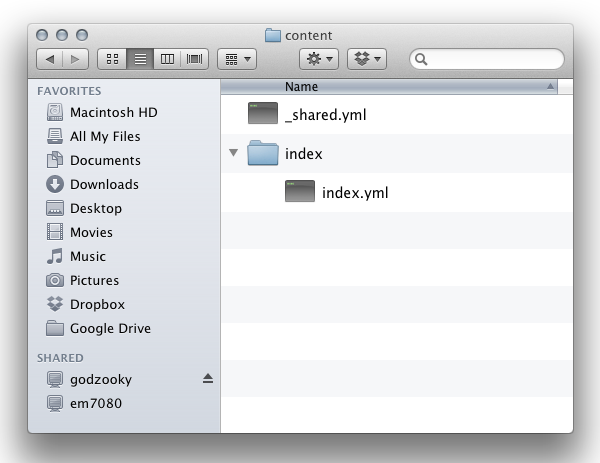Sort by the Name column header
Viewport: 600px width, 463px height.
click(x=389, y=87)
